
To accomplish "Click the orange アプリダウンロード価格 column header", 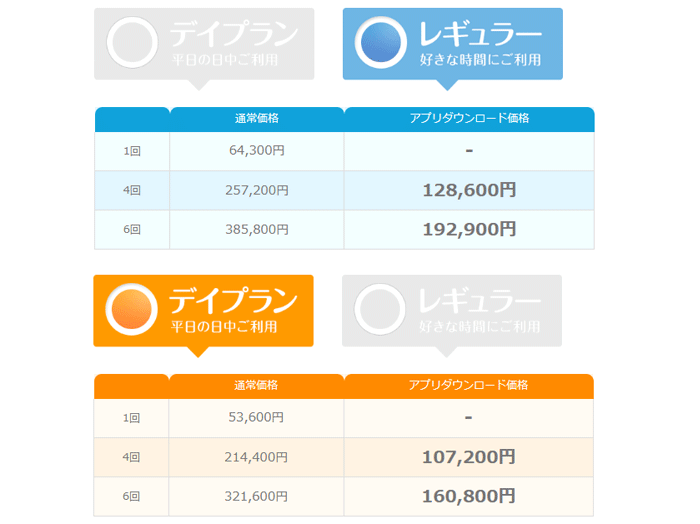I will [469, 386].
